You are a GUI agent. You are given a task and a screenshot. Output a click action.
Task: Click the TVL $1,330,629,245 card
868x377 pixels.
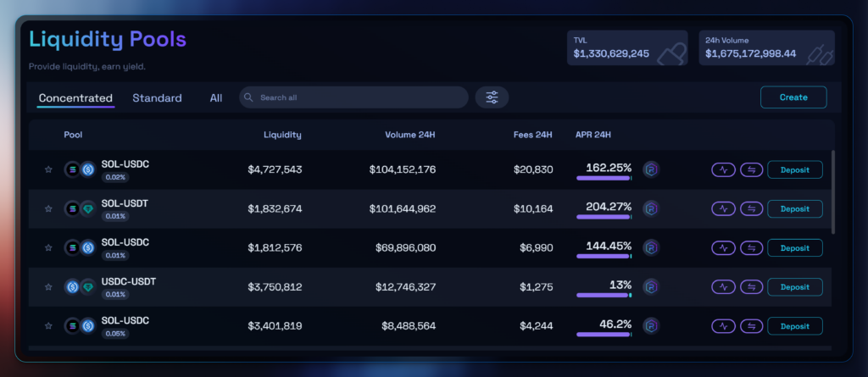coord(627,47)
